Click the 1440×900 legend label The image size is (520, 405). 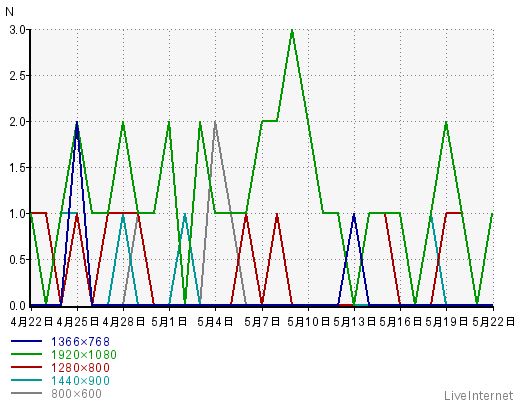(80, 381)
